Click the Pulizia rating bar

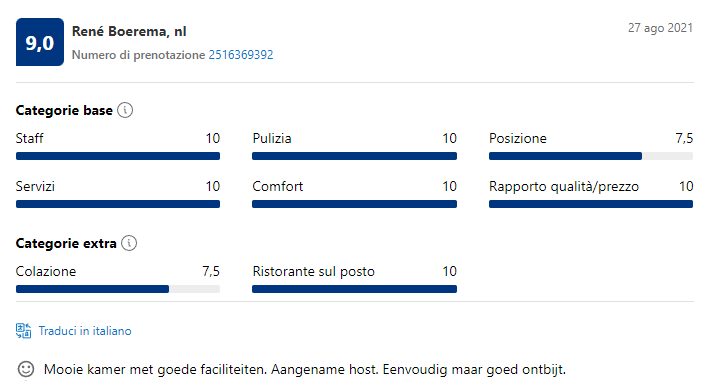click(x=354, y=156)
